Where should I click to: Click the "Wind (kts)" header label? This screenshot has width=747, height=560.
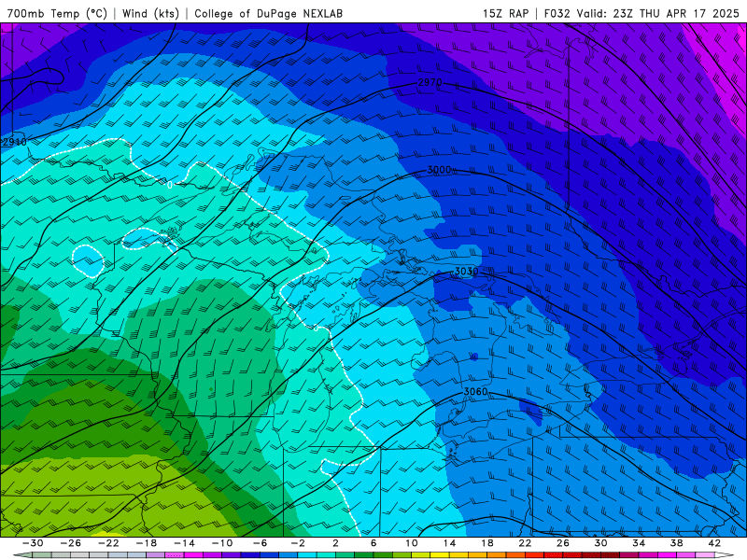150,13
